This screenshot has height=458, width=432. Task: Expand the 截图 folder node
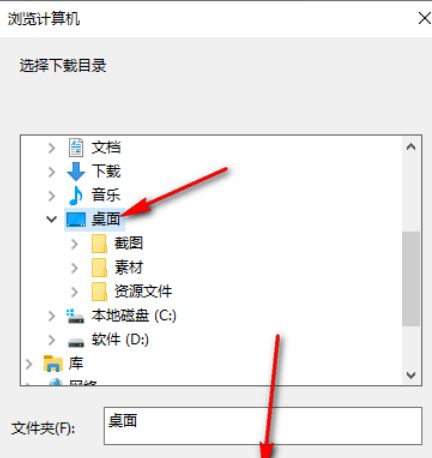[75, 244]
